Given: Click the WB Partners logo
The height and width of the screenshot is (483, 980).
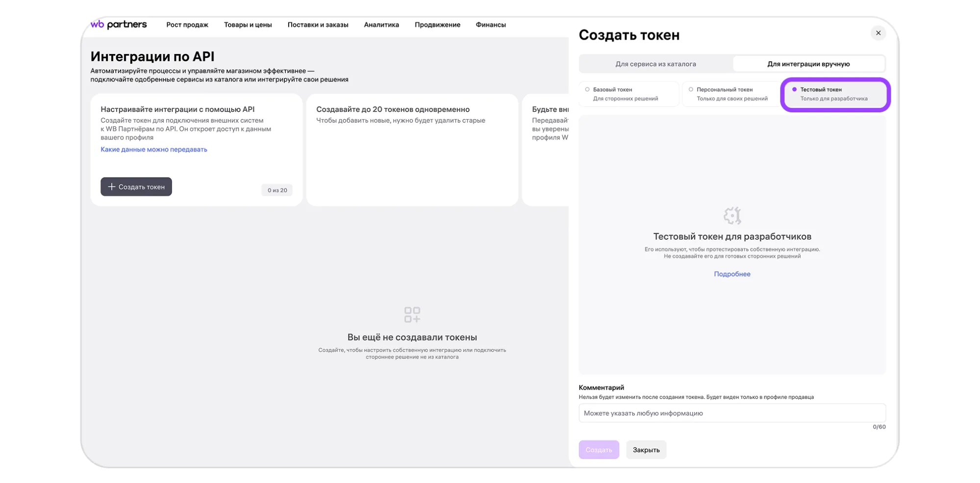Looking at the screenshot, I should (x=119, y=25).
